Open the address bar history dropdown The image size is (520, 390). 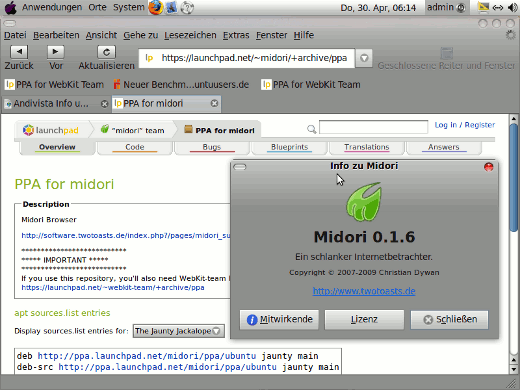[x=364, y=58]
